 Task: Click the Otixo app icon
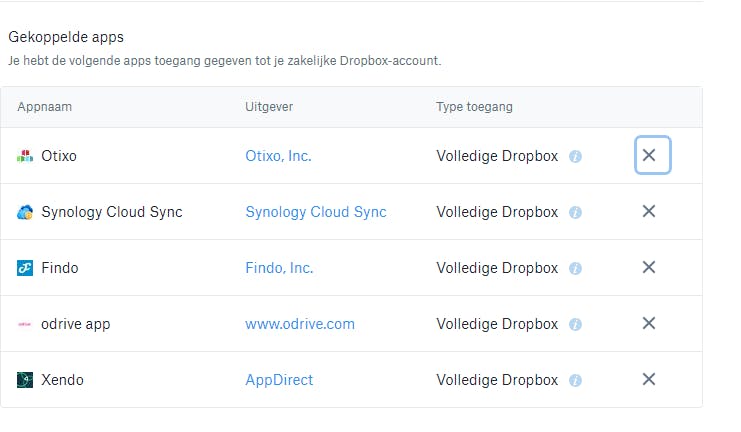pyautogui.click(x=25, y=156)
